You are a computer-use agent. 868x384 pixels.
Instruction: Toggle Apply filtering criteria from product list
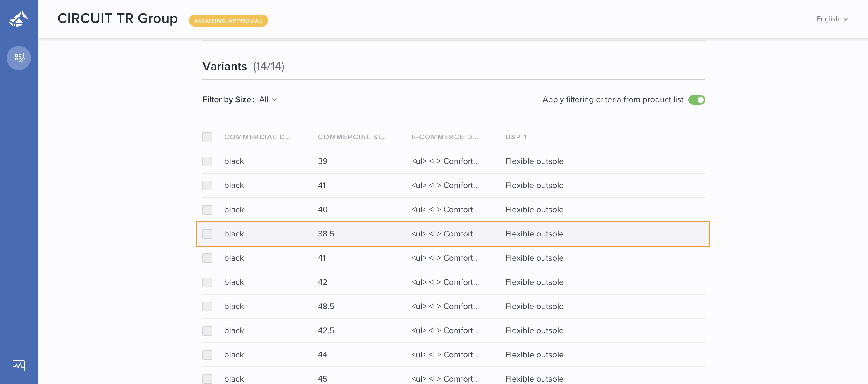click(x=697, y=100)
